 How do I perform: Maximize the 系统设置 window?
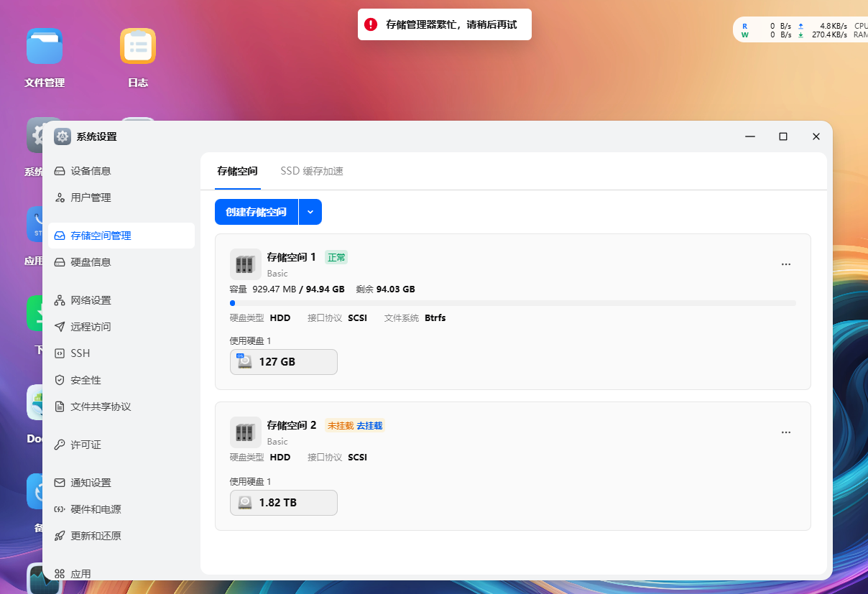click(x=783, y=136)
